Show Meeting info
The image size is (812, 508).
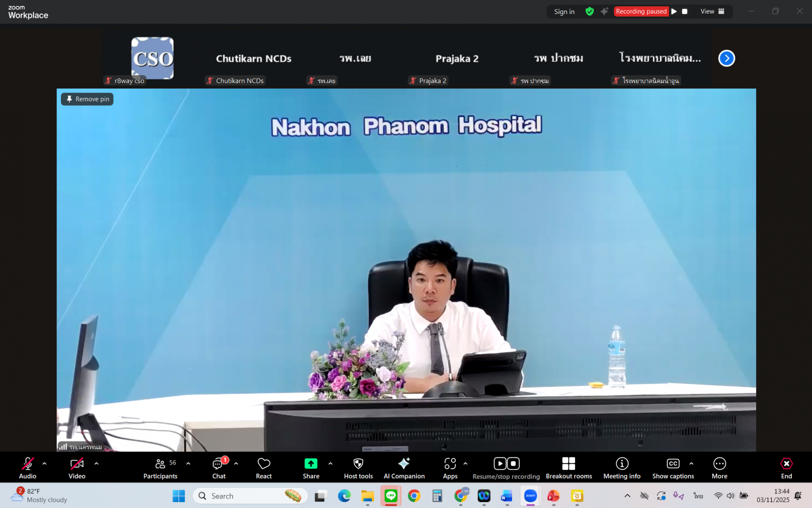pos(622,467)
